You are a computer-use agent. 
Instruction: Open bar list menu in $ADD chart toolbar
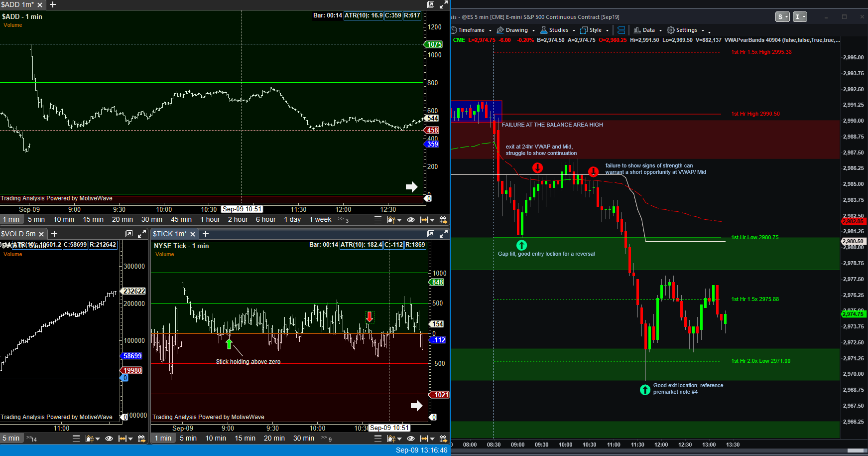coord(378,220)
